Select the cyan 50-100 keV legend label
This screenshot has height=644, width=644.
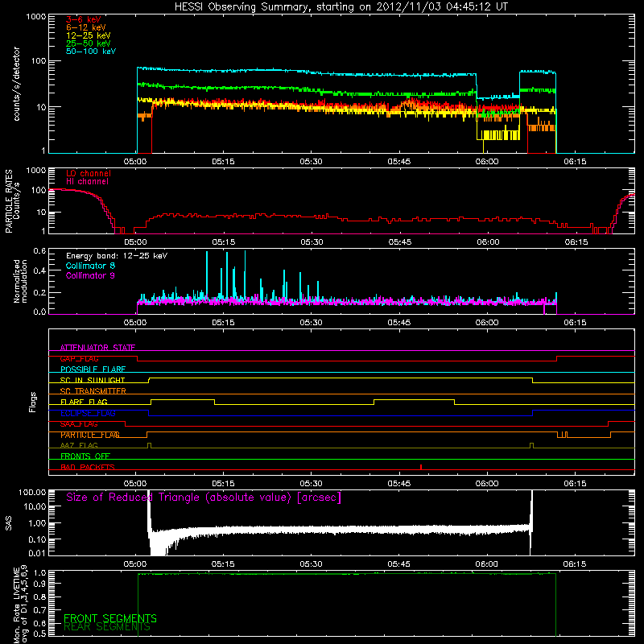tap(91, 52)
